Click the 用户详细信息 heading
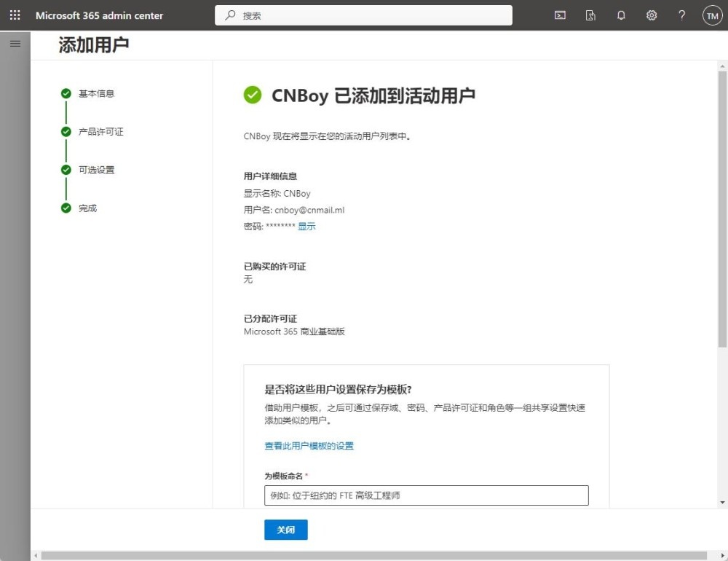 click(x=270, y=176)
